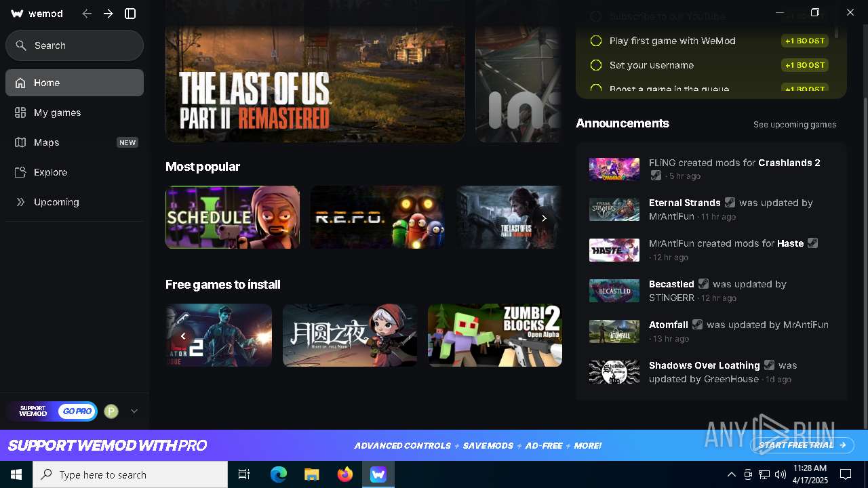
Task: Click Steam icon next to Eternal Strands
Action: [730, 203]
